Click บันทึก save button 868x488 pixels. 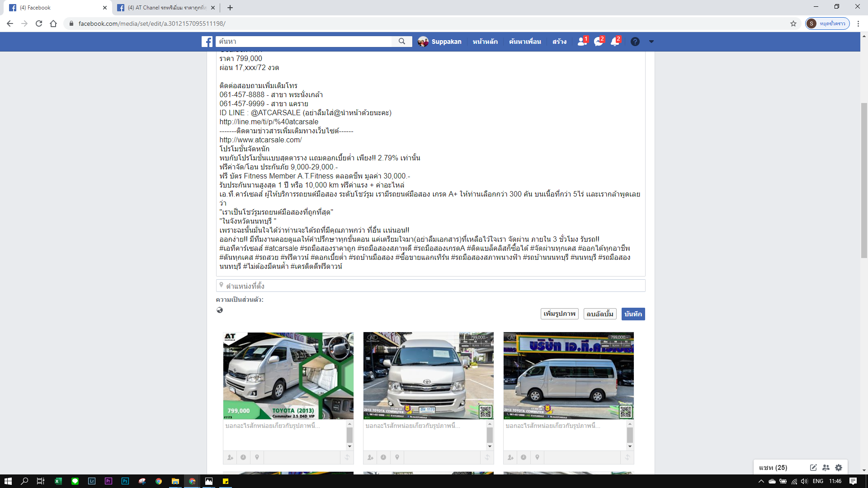point(633,314)
